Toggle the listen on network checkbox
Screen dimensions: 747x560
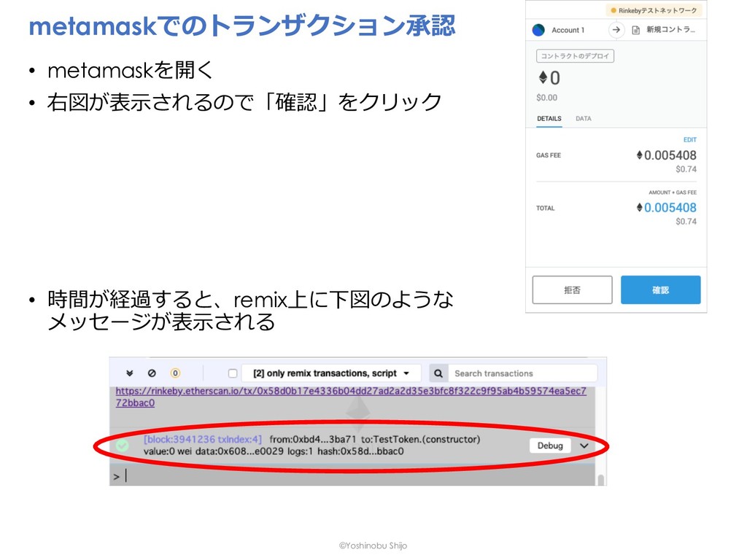coord(233,373)
